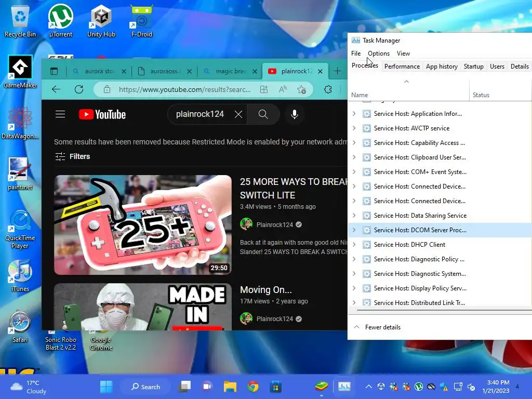Click the YouTube logo
The width and height of the screenshot is (532, 399).
click(102, 114)
